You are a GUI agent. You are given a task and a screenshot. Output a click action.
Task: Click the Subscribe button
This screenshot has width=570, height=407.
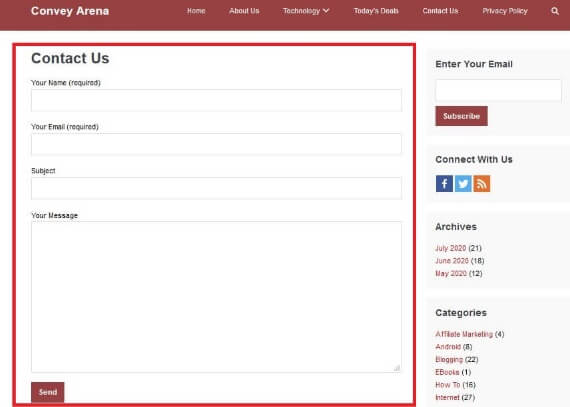[461, 116]
